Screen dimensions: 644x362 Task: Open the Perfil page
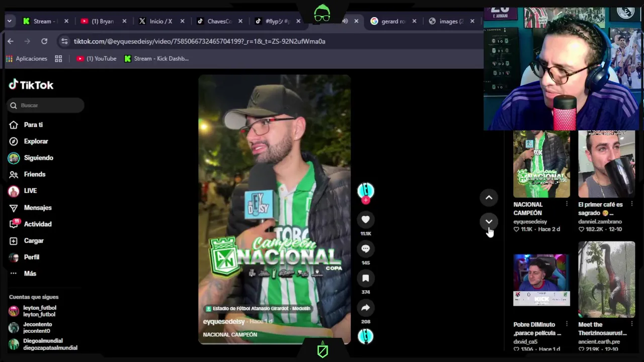(31, 257)
